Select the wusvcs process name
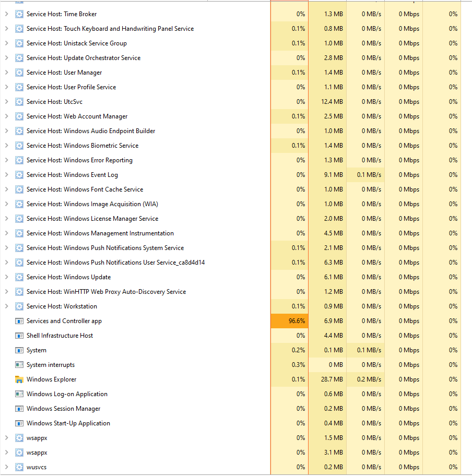 (37, 467)
